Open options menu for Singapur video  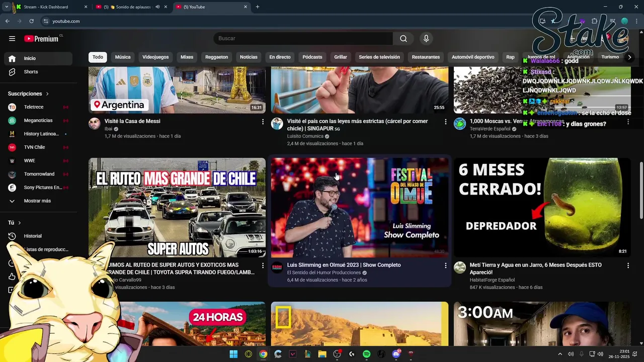tap(445, 122)
